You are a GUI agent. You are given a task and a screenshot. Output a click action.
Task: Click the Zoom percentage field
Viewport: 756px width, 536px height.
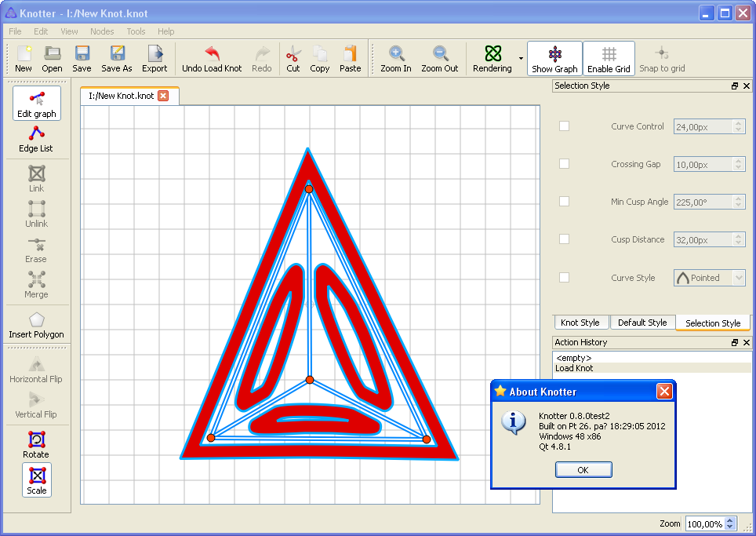(705, 524)
